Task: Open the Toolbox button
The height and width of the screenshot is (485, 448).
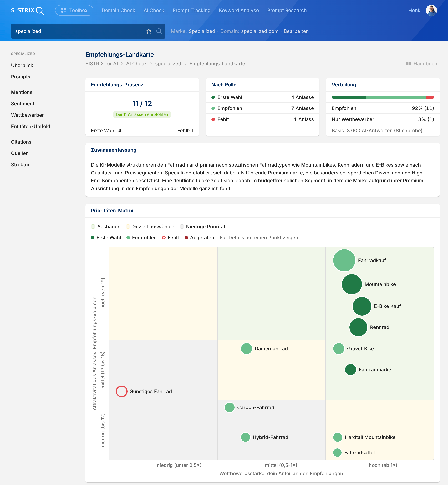Action: point(74,11)
